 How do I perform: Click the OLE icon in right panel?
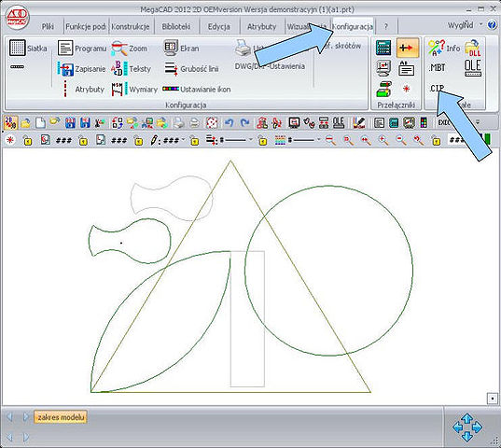click(x=473, y=68)
